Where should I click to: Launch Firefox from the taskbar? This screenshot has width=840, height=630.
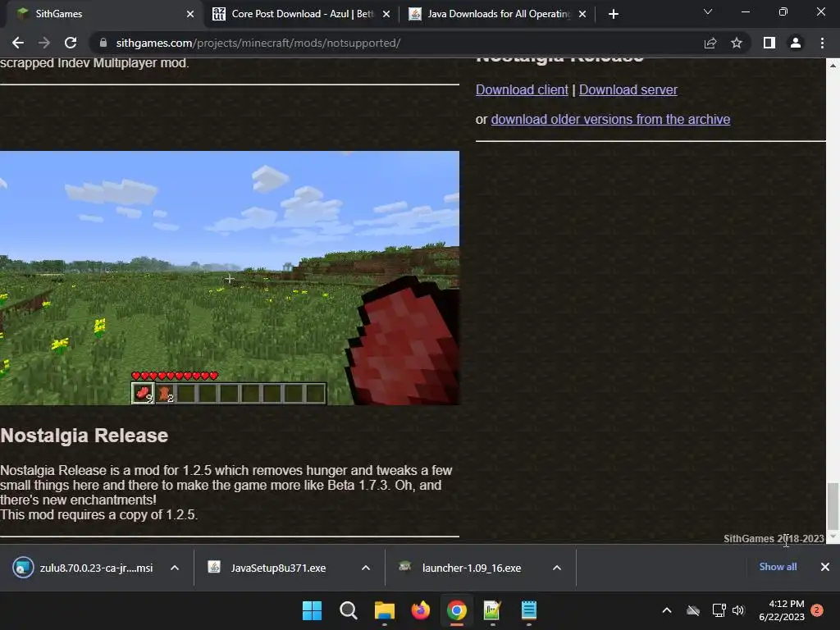[x=421, y=610]
